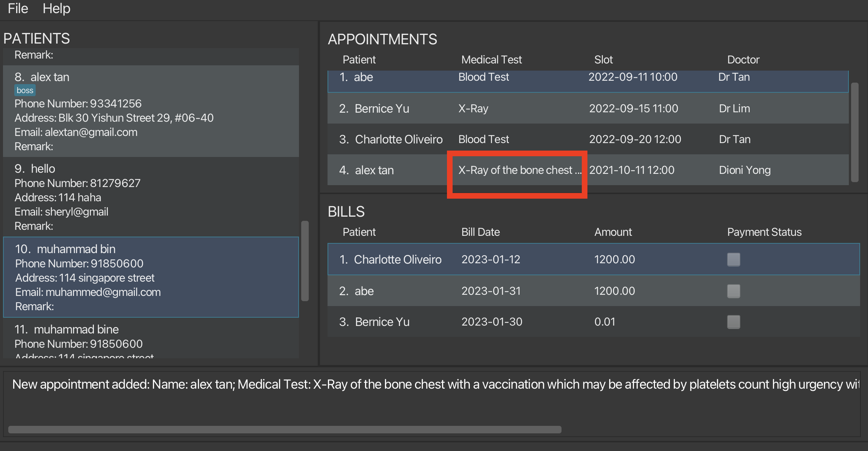Click the appointments list vertical scrollbar
Image resolution: width=868 pixels, height=451 pixels.
pyautogui.click(x=854, y=132)
